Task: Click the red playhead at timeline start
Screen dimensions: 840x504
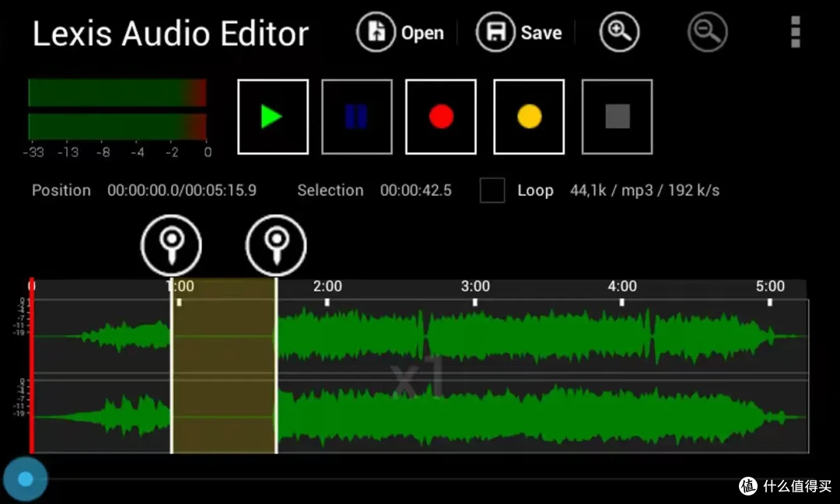Action: tap(32, 366)
